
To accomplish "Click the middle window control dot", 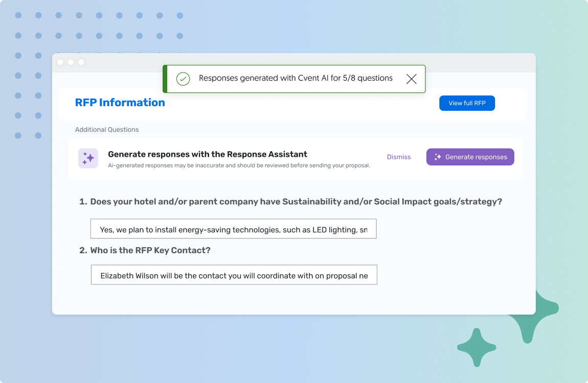I will (x=71, y=62).
